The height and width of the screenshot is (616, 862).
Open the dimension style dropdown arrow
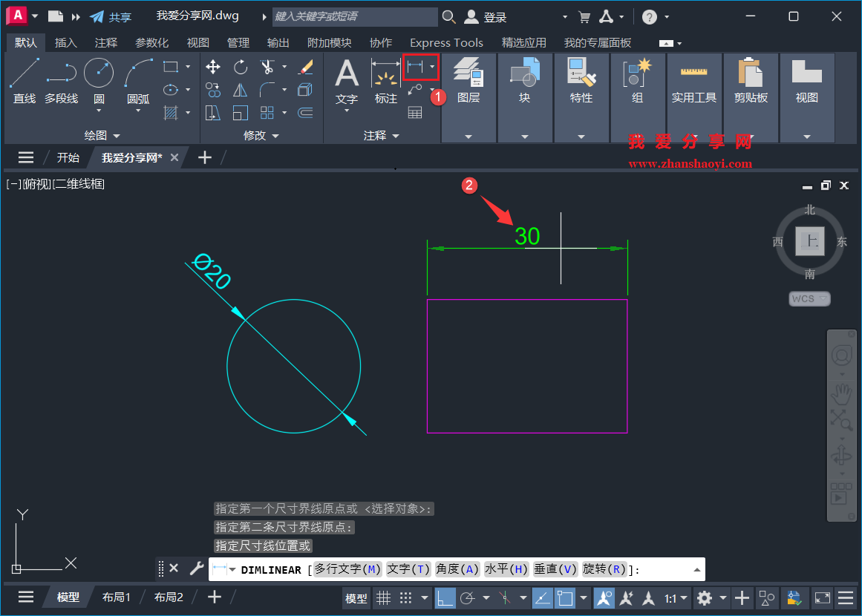[x=432, y=67]
